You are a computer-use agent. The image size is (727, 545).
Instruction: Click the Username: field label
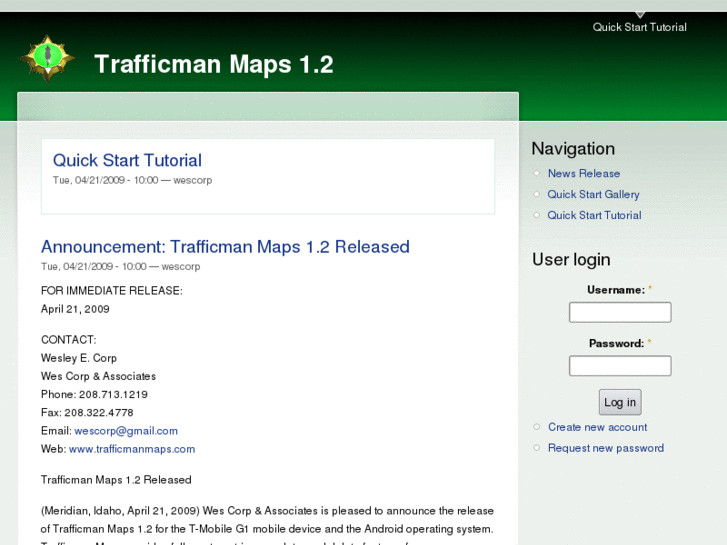tap(616, 290)
